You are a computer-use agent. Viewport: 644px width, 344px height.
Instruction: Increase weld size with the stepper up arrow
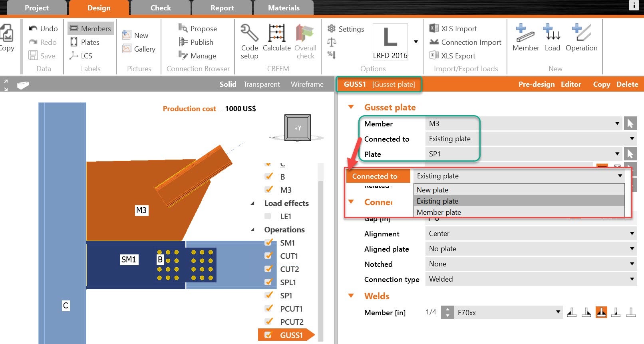[x=447, y=309]
